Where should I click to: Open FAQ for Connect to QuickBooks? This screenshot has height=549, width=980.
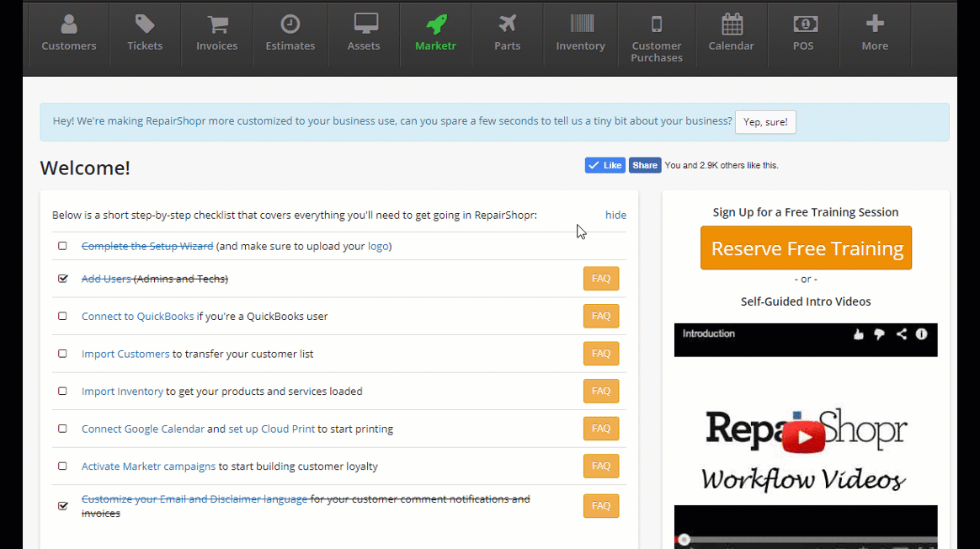pyautogui.click(x=601, y=316)
